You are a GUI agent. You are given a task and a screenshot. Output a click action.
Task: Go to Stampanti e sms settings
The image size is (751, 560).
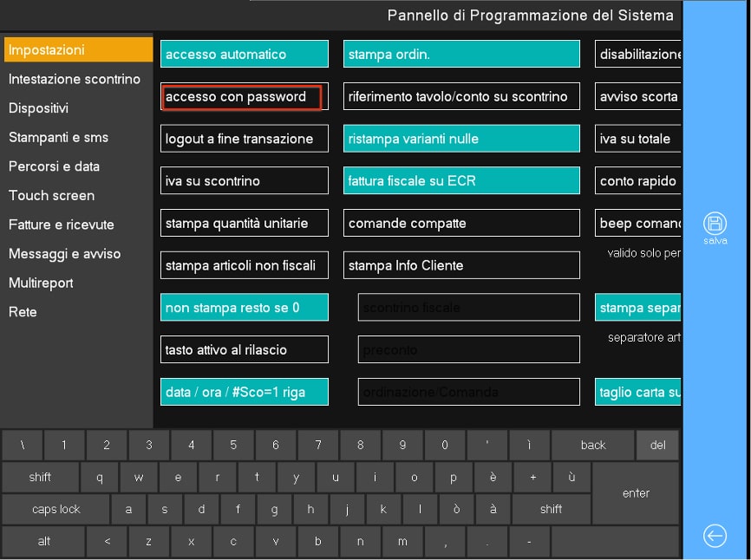click(58, 137)
